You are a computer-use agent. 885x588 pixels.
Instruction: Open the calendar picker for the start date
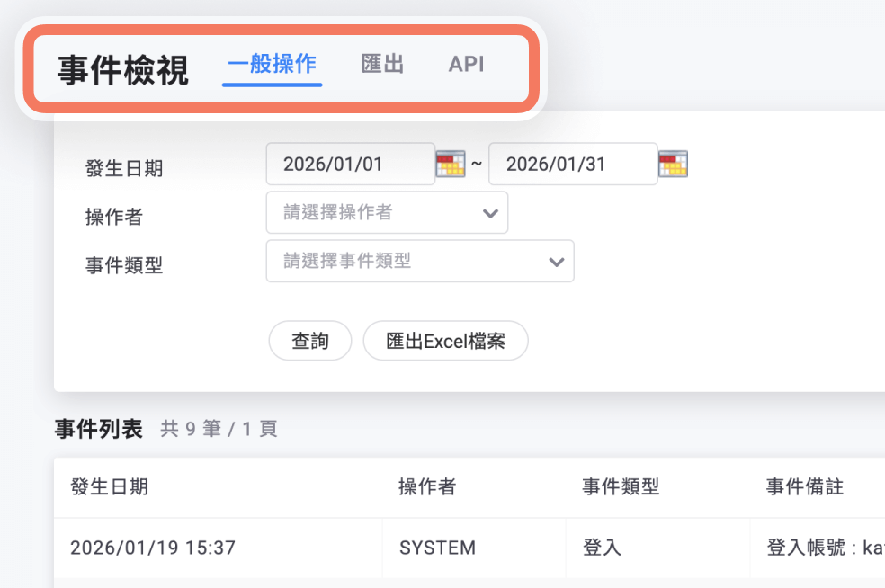click(451, 164)
